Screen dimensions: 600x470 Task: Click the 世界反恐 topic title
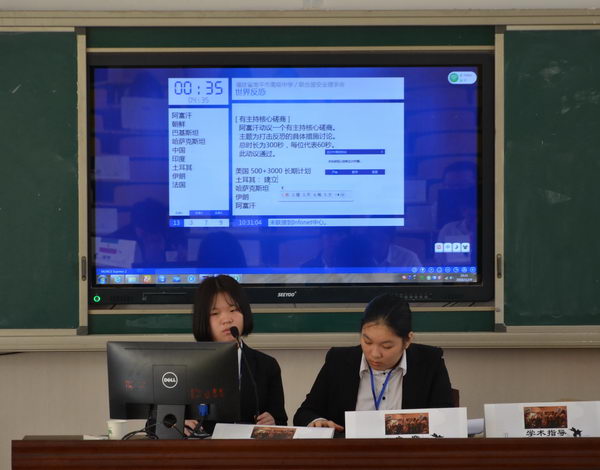coord(250,92)
